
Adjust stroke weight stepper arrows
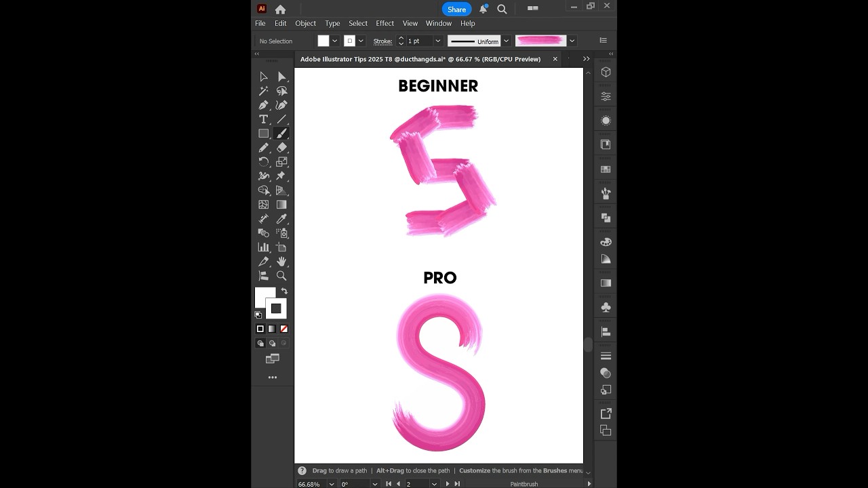click(401, 41)
